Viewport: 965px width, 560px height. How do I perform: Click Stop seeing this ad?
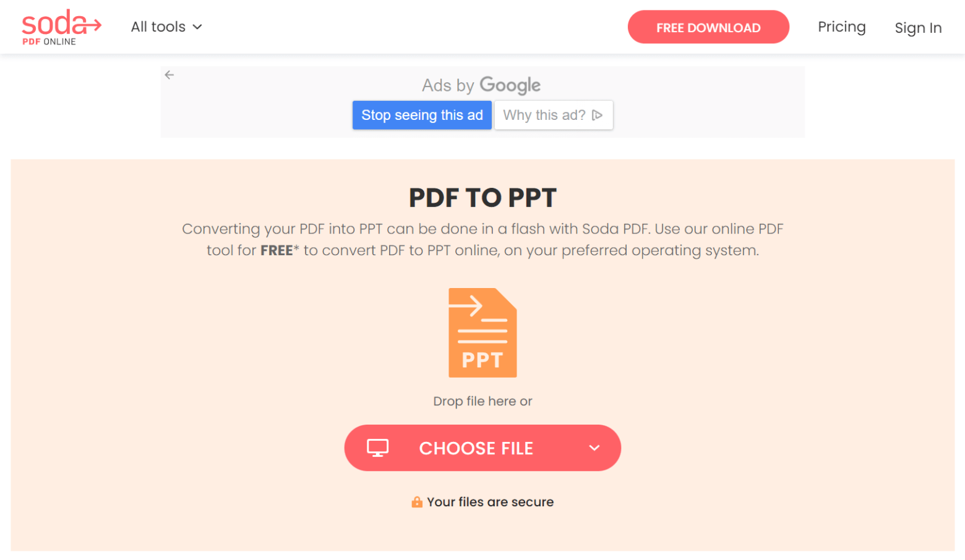(422, 115)
